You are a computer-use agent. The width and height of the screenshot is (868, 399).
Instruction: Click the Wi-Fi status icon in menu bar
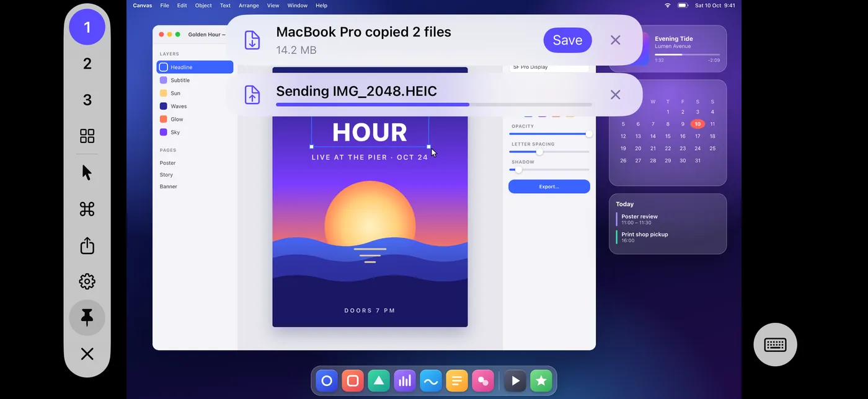(x=668, y=6)
